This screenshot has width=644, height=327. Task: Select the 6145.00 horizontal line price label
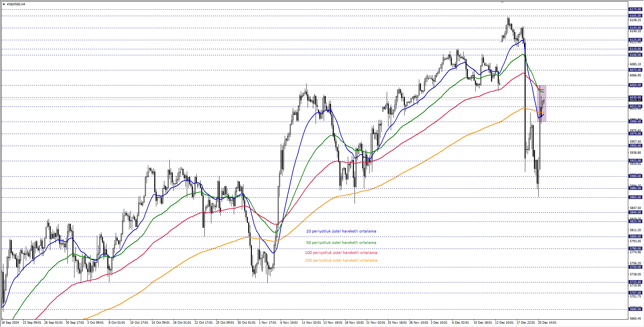(x=635, y=28)
